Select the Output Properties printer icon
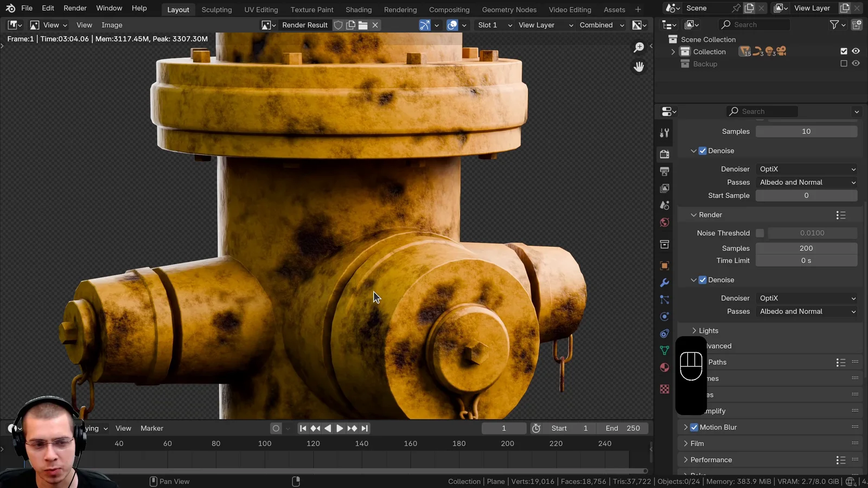 pyautogui.click(x=664, y=171)
